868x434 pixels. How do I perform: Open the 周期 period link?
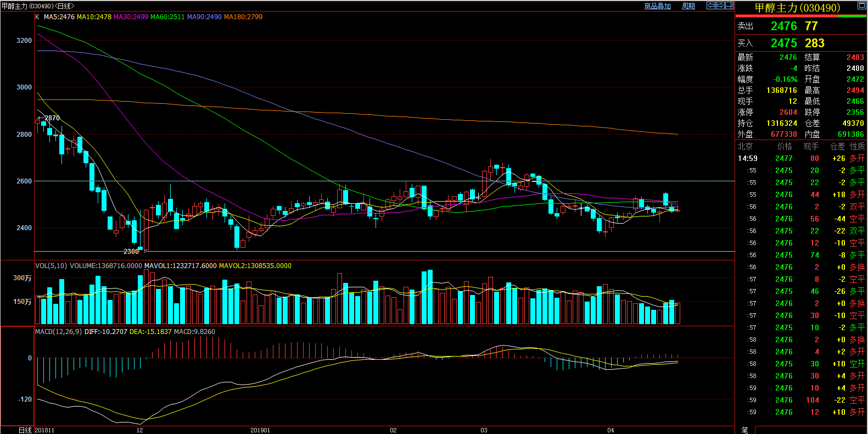pyautogui.click(x=688, y=6)
